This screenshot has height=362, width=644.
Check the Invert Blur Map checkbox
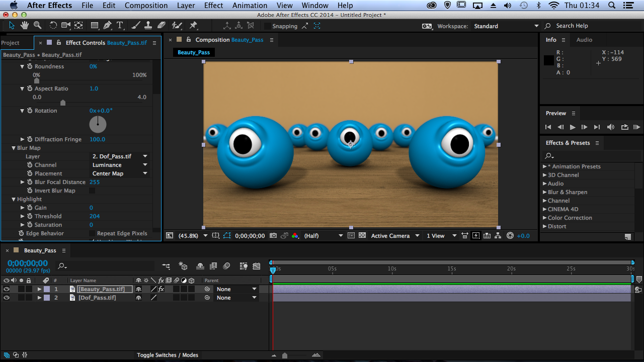pos(92,191)
